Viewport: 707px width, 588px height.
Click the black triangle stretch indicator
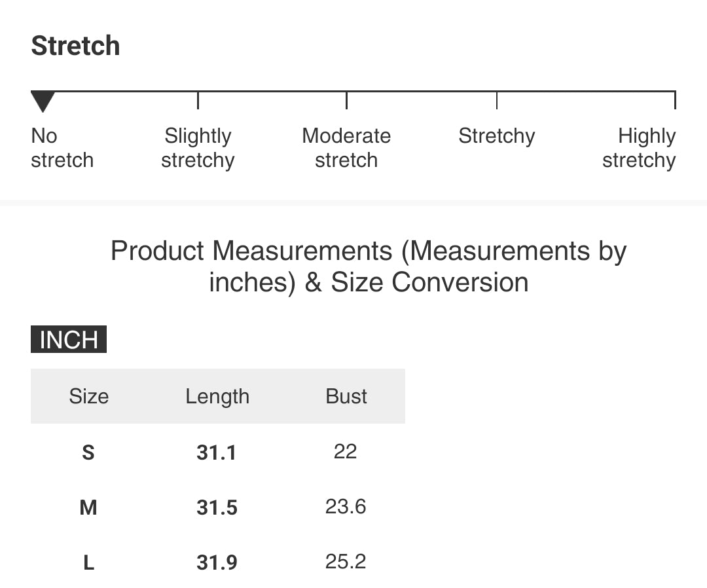pos(43,101)
